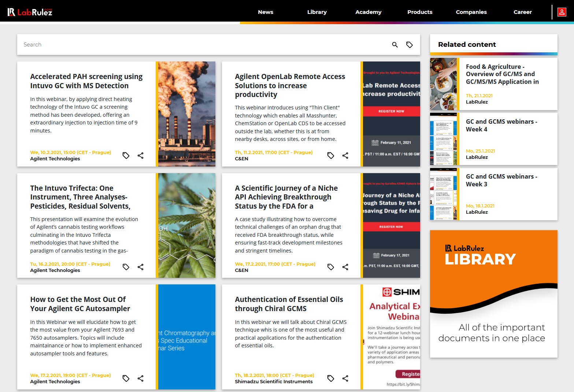This screenshot has height=392, width=574.
Task: Click tag icon on Intuvo Trifecta card
Action: point(126,267)
